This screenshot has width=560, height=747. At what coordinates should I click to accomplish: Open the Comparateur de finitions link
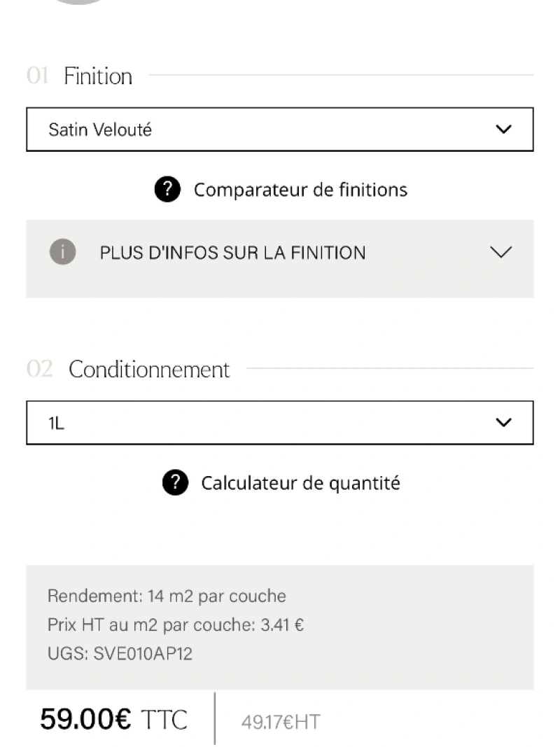pyautogui.click(x=300, y=190)
